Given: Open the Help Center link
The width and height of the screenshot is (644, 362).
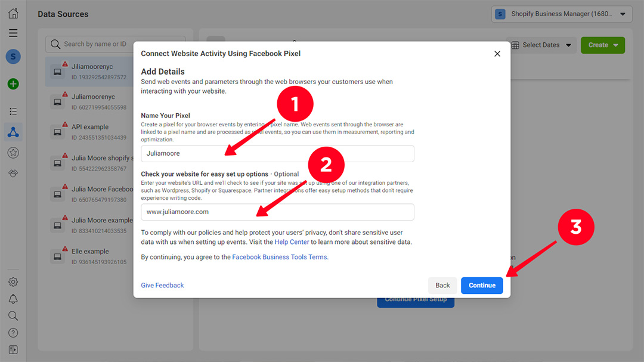Looking at the screenshot, I should (292, 242).
